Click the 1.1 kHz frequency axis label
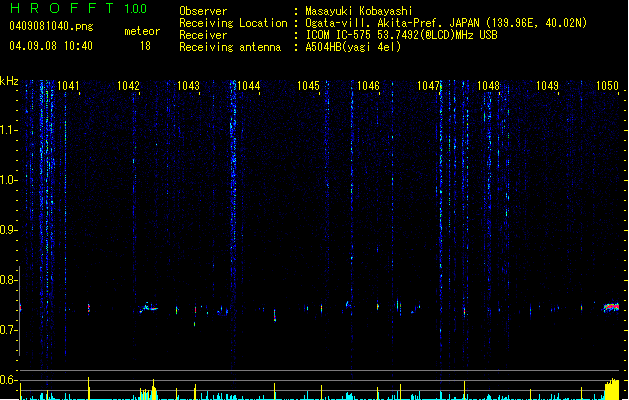The width and height of the screenshot is (629, 400). pyautogui.click(x=8, y=130)
